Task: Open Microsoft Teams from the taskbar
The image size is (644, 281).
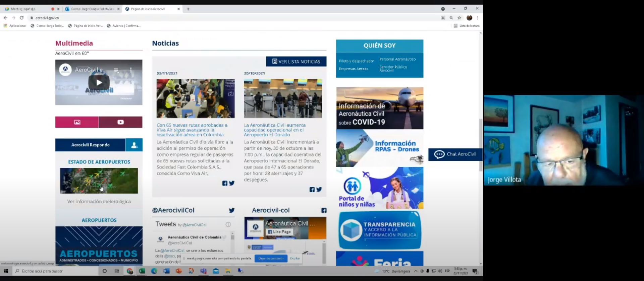Action: (203, 271)
